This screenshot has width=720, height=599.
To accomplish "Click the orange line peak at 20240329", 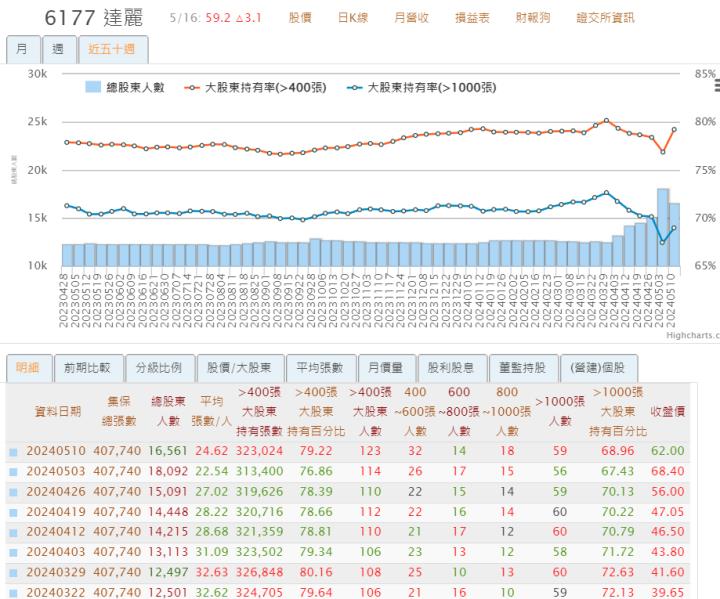I will (607, 120).
